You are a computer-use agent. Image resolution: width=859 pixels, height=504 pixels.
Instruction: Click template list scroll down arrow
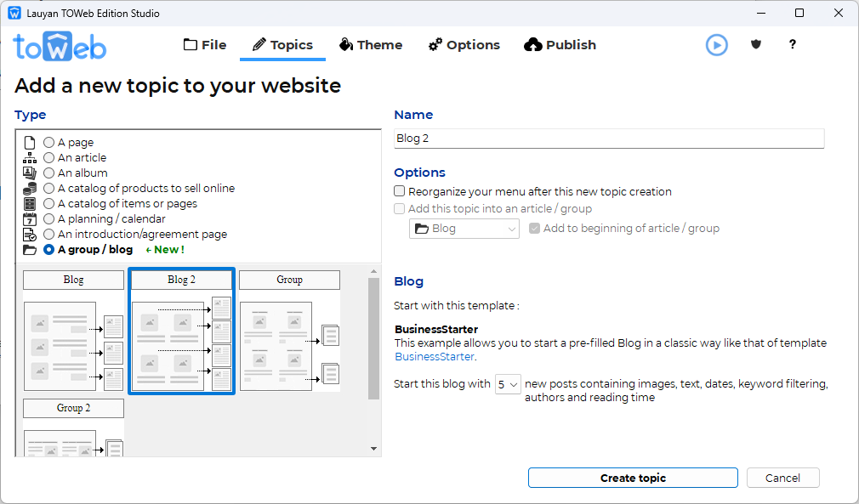click(373, 449)
